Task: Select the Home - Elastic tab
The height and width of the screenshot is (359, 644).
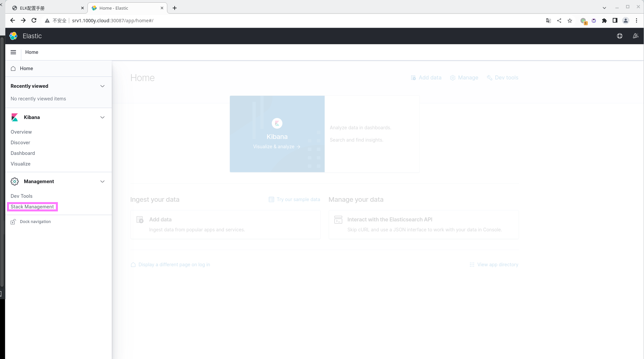Action: click(127, 8)
